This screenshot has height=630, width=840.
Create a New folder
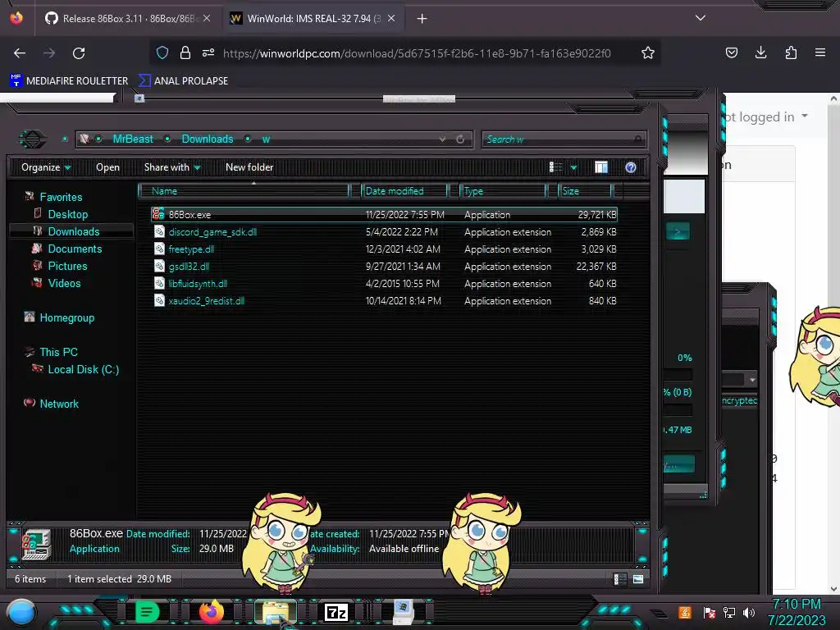coord(249,167)
